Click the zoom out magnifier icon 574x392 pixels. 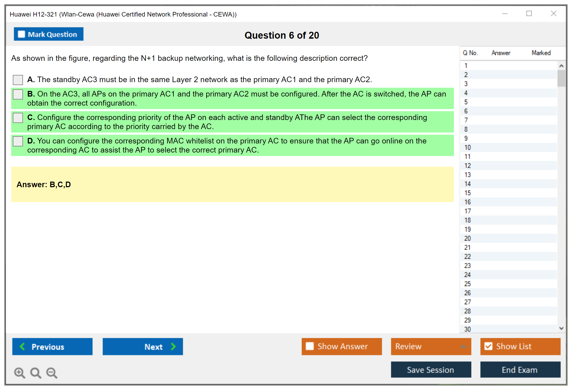tap(52, 373)
